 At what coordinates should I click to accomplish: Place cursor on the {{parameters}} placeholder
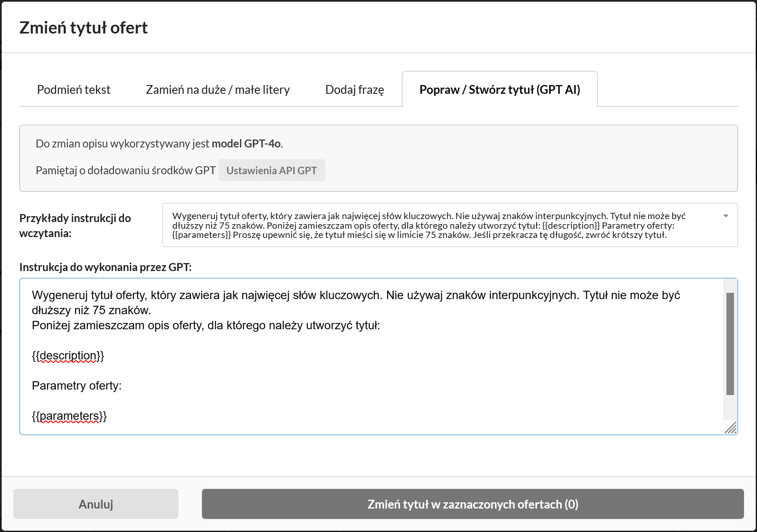[69, 416]
